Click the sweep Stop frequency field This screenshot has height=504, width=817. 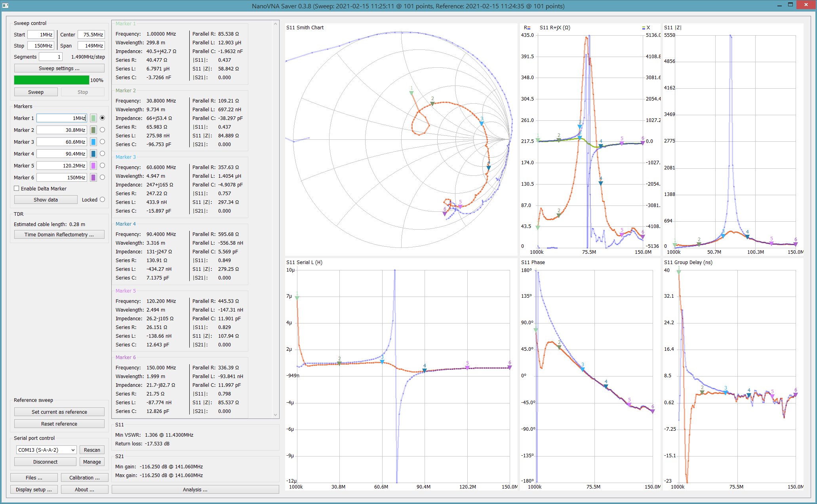coord(41,46)
